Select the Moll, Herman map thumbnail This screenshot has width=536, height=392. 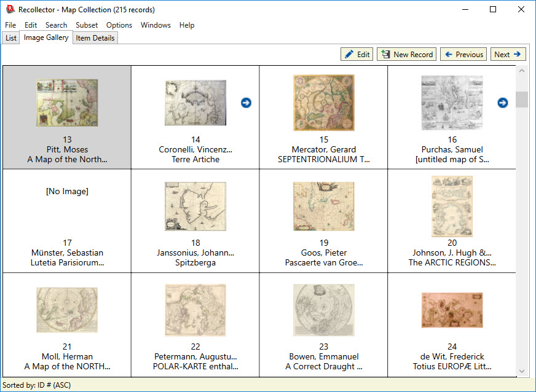click(x=67, y=310)
